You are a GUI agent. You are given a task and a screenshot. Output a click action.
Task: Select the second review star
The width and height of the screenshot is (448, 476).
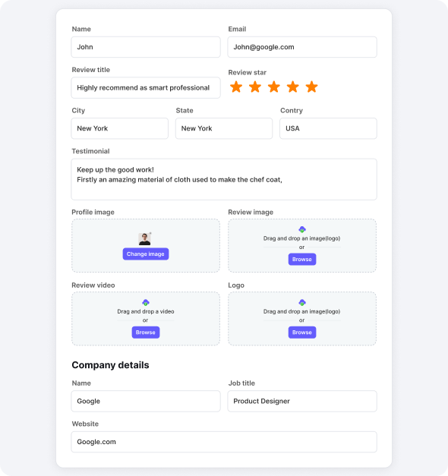tap(255, 87)
